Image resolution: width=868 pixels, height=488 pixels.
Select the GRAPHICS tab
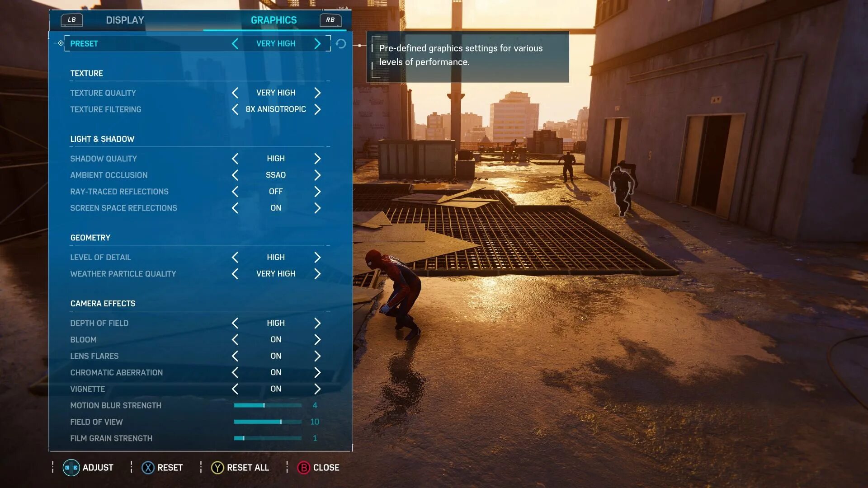click(274, 20)
